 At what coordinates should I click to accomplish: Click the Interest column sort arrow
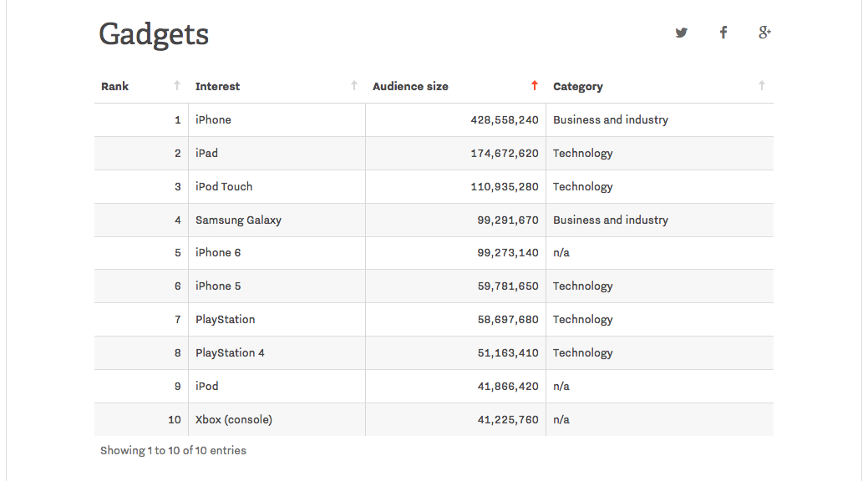click(x=354, y=86)
